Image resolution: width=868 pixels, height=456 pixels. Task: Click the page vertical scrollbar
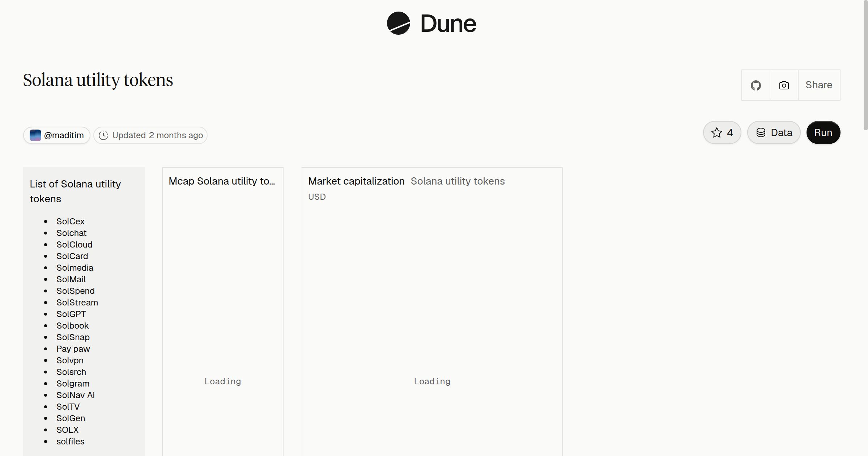tap(865, 65)
